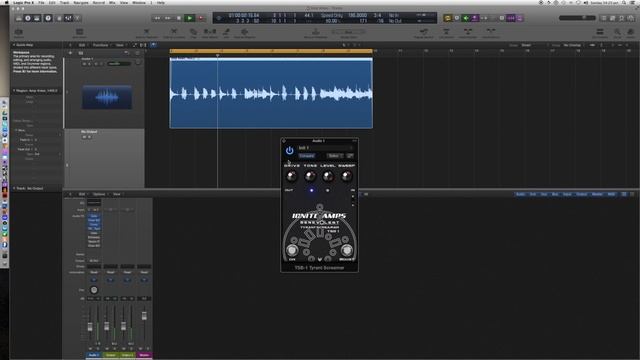Open the tracks area View dropdown
640x360 pixels.
pos(120,45)
